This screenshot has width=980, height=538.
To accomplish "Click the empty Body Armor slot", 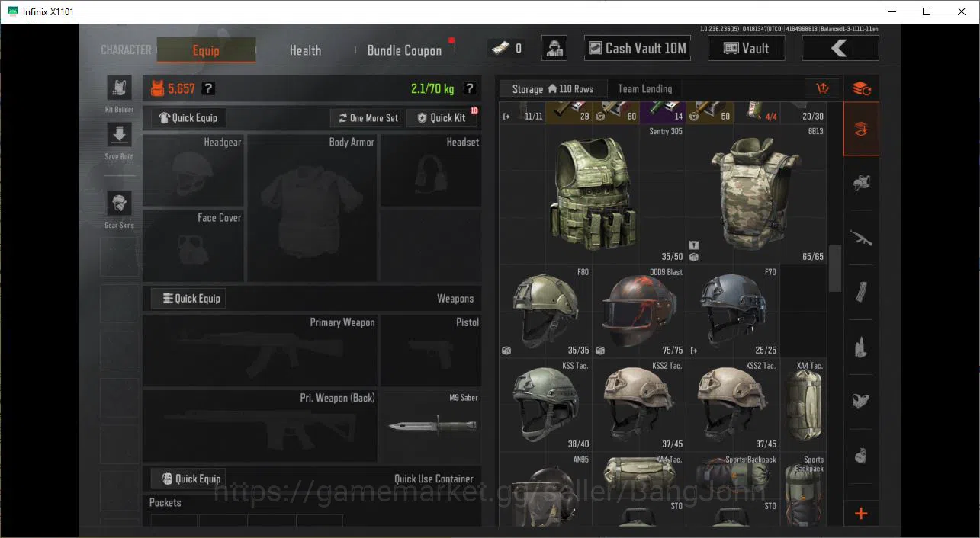I will point(312,208).
